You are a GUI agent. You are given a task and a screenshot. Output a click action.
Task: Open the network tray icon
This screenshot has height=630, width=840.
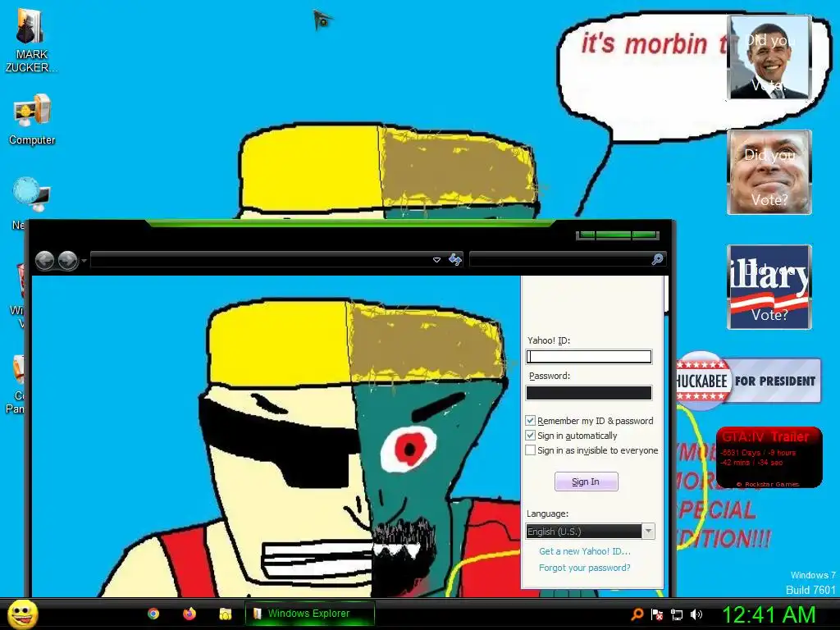pyautogui.click(x=677, y=614)
